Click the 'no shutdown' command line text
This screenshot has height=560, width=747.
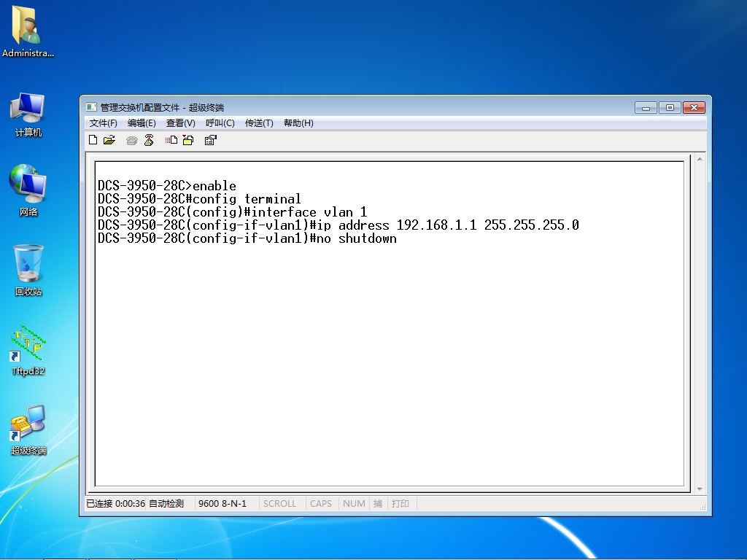tap(247, 238)
